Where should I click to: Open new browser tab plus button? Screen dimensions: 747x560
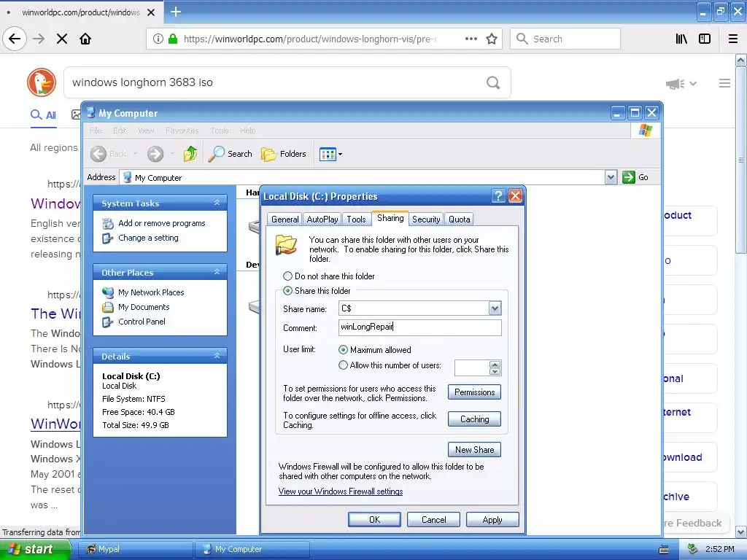(176, 12)
